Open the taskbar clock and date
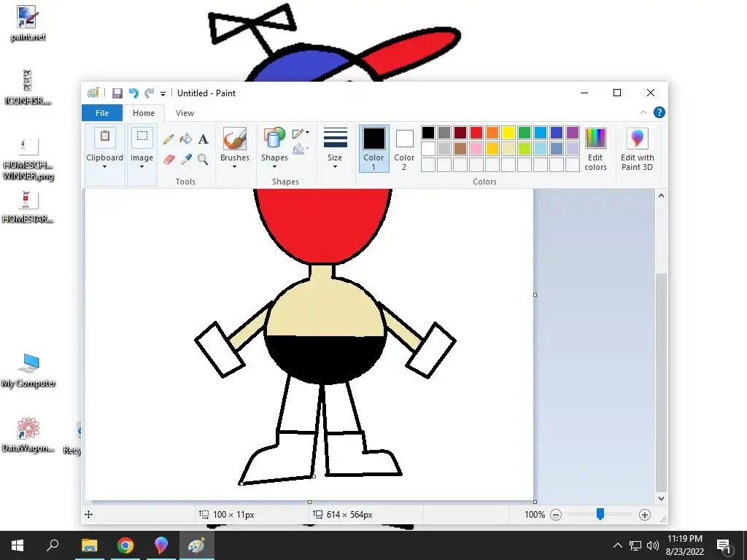The height and width of the screenshot is (560, 747). pyautogui.click(x=684, y=545)
